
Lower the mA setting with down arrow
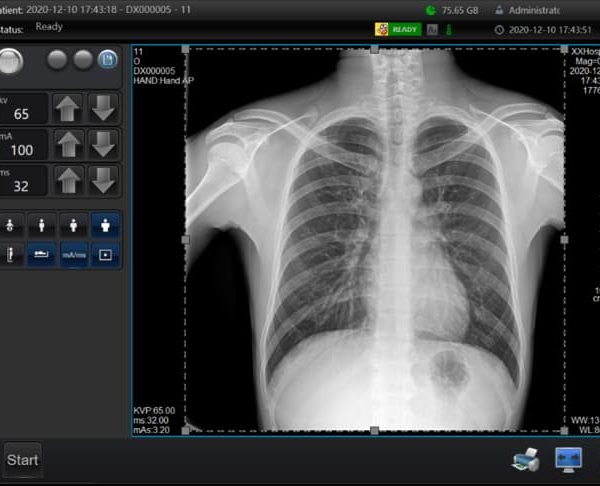tap(104, 144)
